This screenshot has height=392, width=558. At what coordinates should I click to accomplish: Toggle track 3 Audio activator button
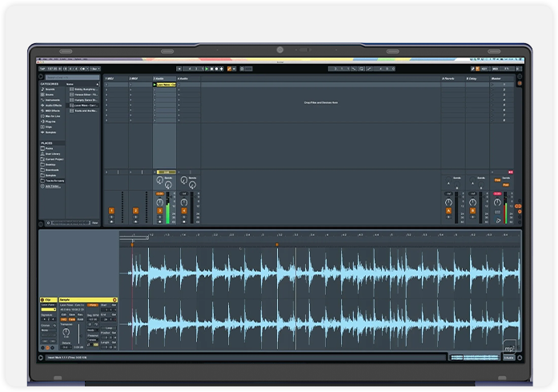[x=159, y=210]
